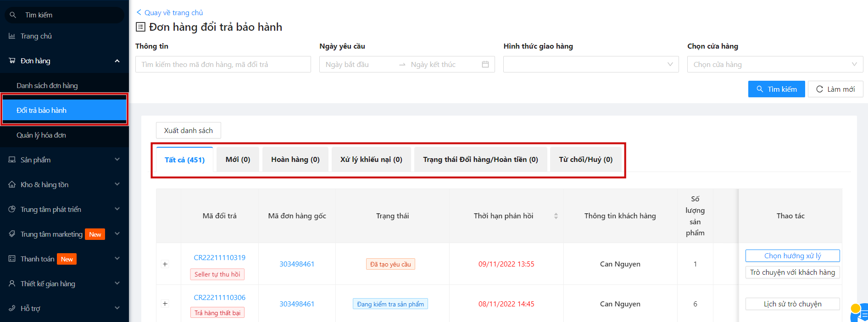Switch to the Hoàn hàng (0) tab
The width and height of the screenshot is (868, 322).
295,160
